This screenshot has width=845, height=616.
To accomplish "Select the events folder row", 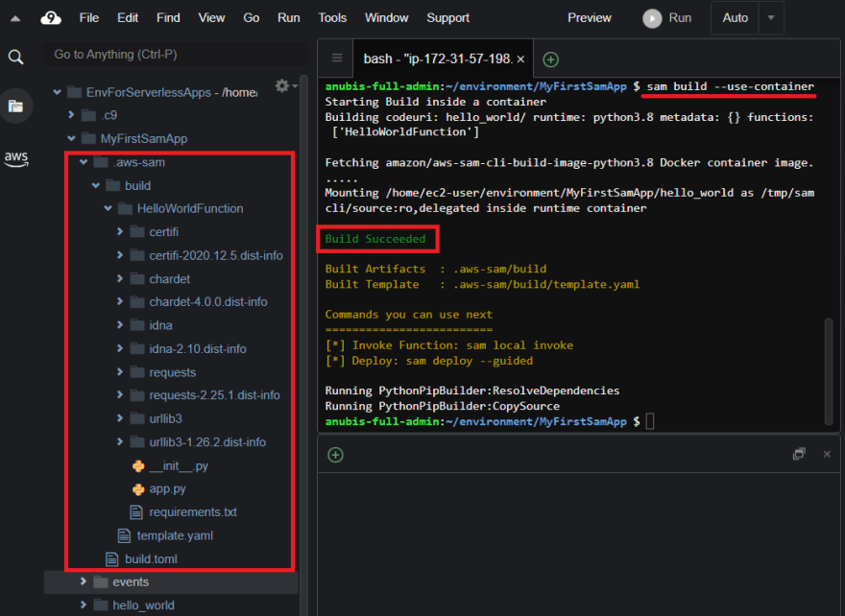I will (x=171, y=582).
